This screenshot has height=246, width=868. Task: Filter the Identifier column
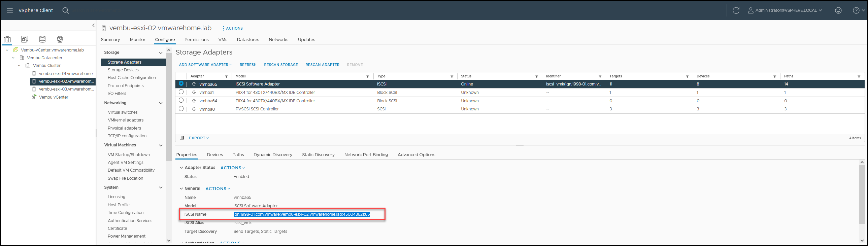coord(600,76)
